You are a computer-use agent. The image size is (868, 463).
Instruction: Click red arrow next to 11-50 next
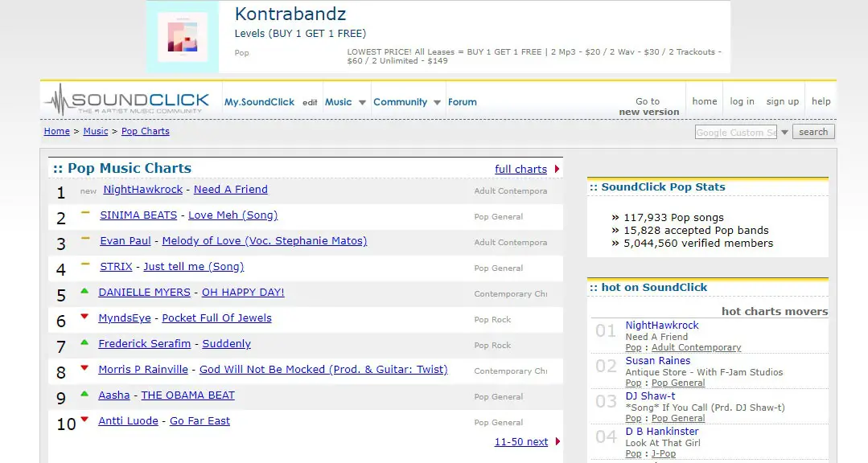[557, 441]
